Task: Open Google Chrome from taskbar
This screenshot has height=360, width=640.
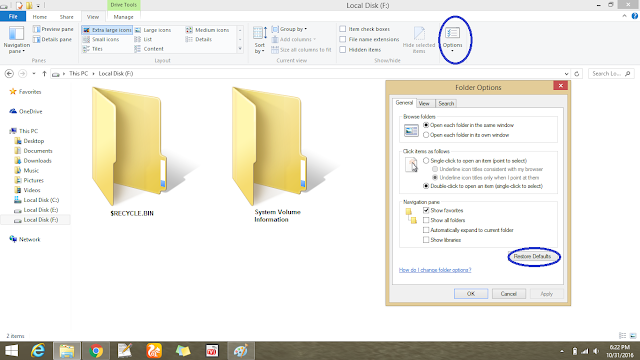Action: [96, 351]
